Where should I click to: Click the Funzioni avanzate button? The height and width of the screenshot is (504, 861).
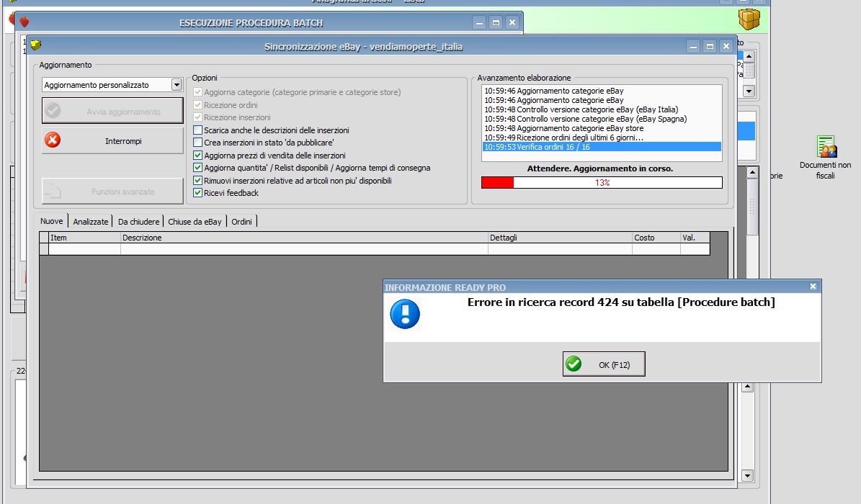click(112, 191)
